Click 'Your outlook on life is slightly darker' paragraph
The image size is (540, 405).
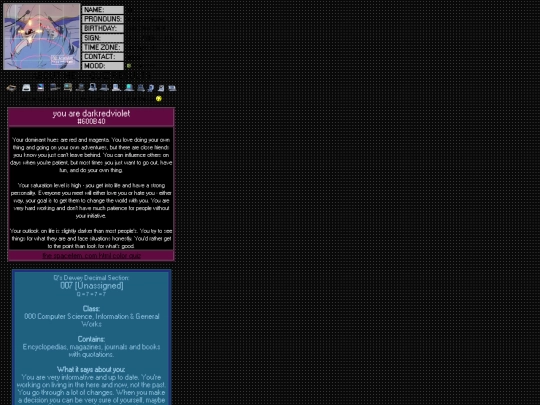(91, 238)
